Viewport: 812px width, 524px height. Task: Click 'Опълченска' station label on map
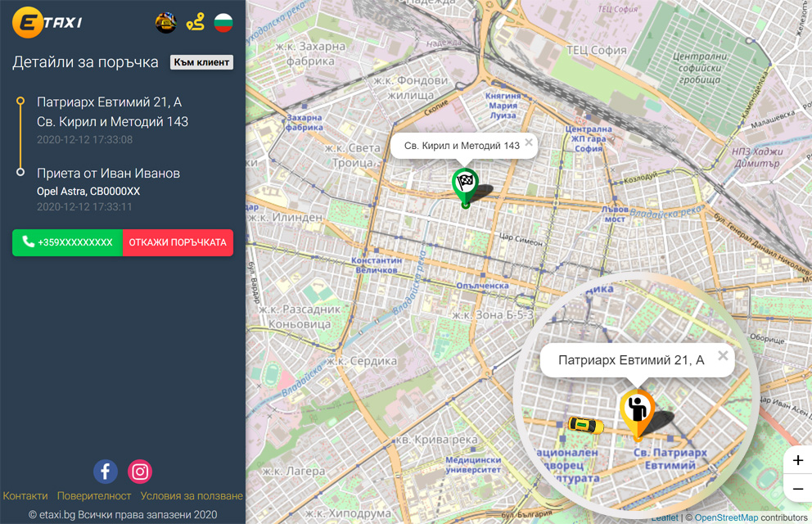pos(483,285)
